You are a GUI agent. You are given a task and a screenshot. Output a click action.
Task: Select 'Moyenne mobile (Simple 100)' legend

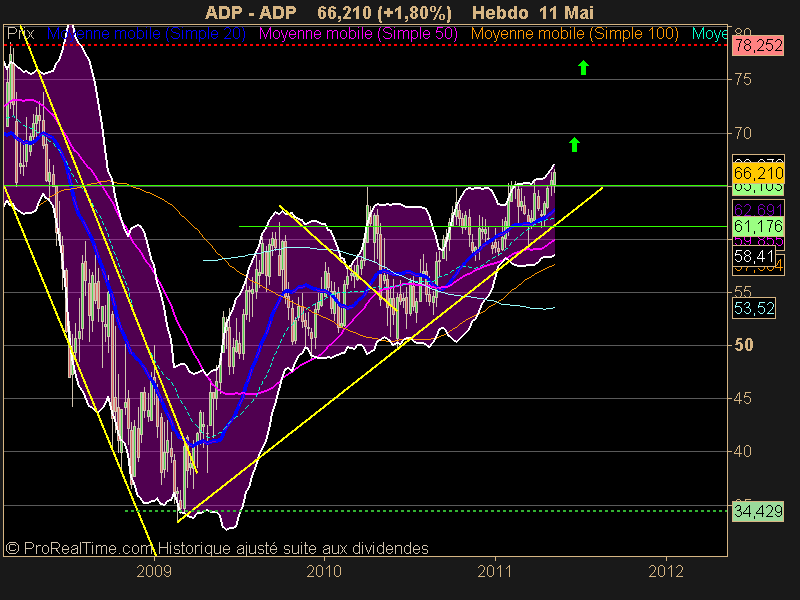coord(574,34)
